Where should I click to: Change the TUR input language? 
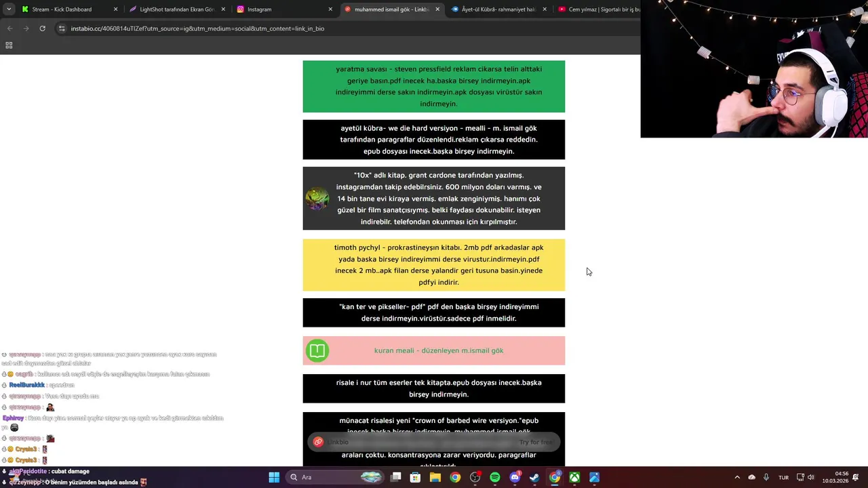click(783, 477)
